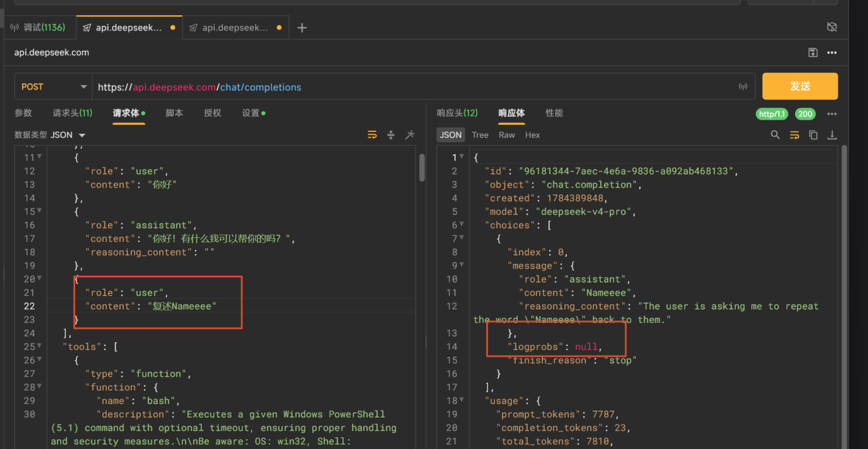Image resolution: width=868 pixels, height=449 pixels.
Task: Open the 响应头(12) response headers tab
Action: 457,113
